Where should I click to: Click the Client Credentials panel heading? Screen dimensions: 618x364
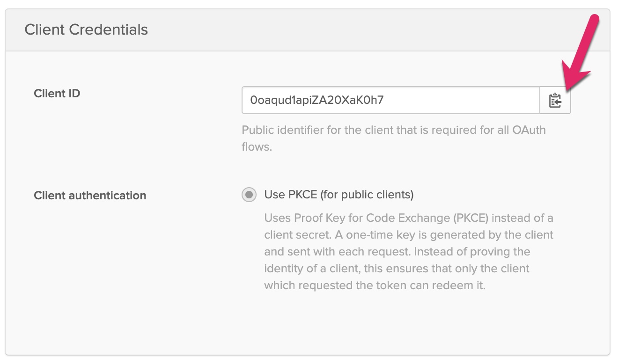pyautogui.click(x=86, y=29)
